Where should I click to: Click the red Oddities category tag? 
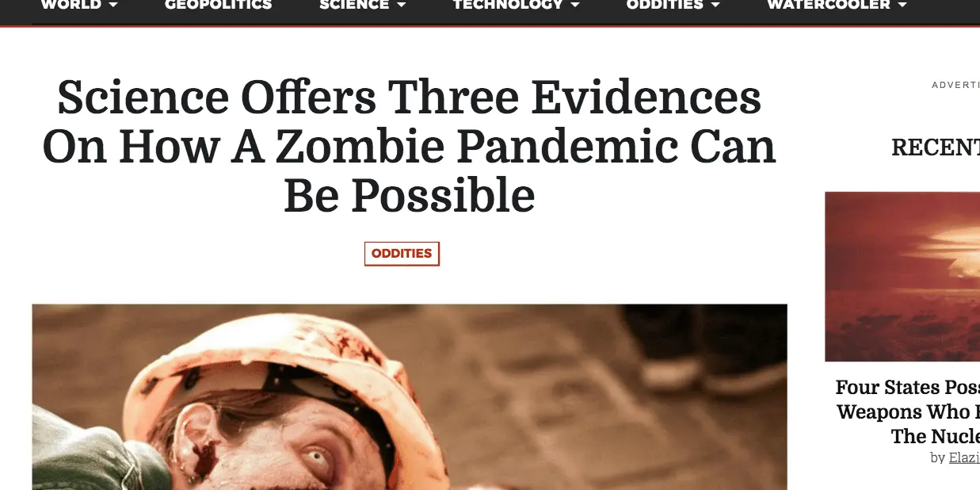[402, 254]
